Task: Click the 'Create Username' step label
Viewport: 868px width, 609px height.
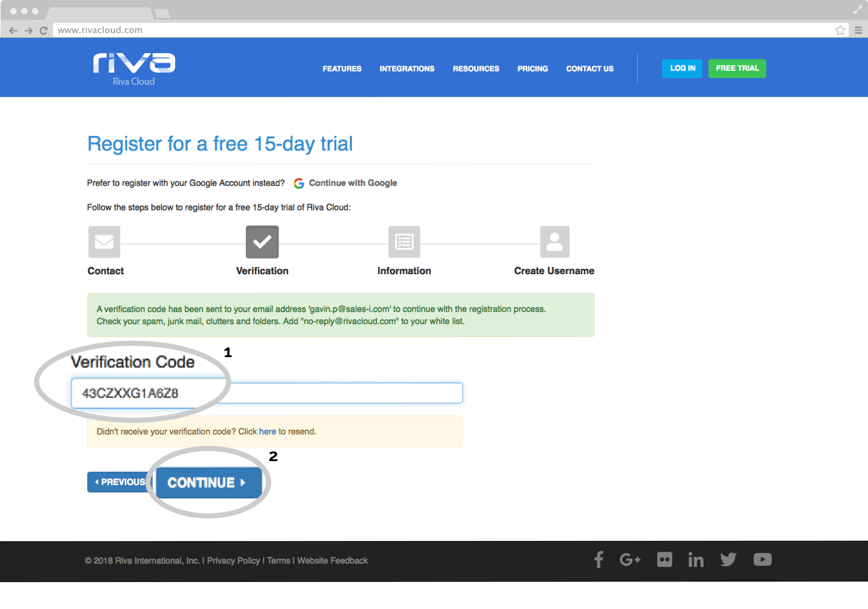Action: pyautogui.click(x=554, y=271)
